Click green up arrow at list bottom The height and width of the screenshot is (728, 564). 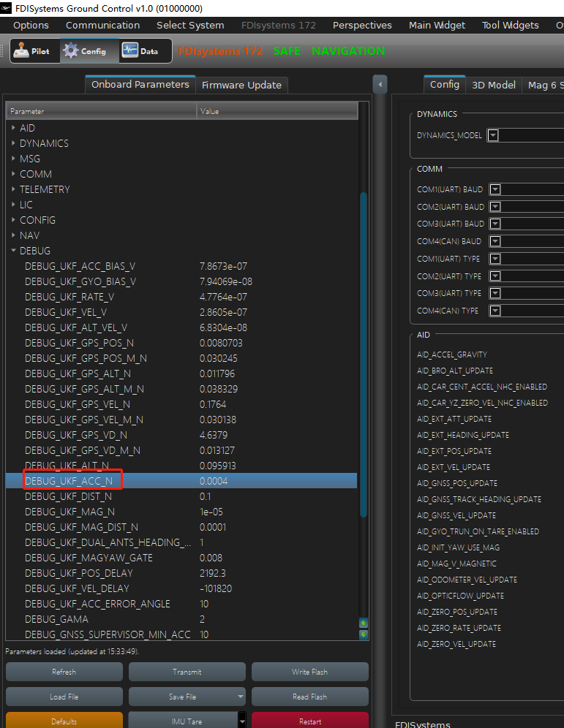tap(364, 623)
